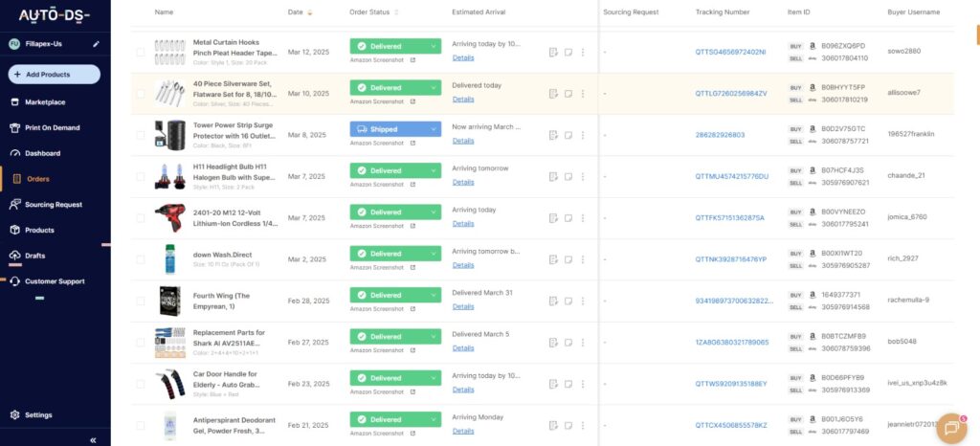Viewport: 980px width, 446px height.
Task: Tick the checkbox for H11 Headlight Bulb order
Action: 141,176
